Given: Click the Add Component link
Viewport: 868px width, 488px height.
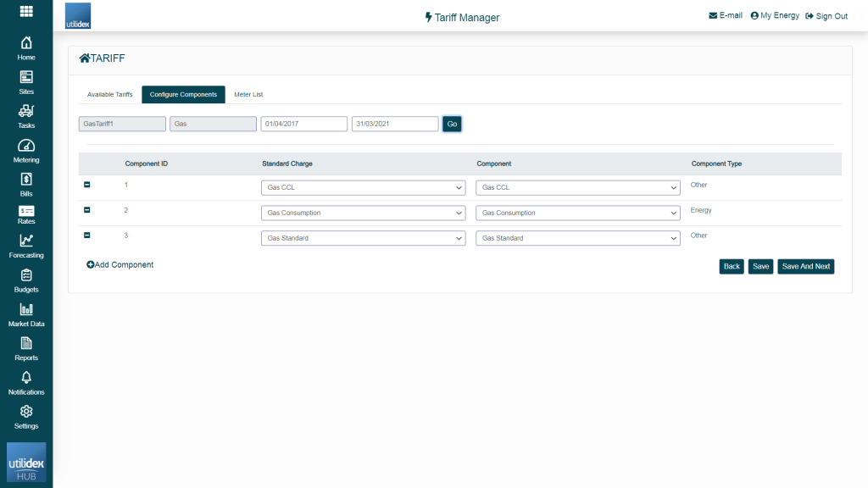Looking at the screenshot, I should 120,265.
